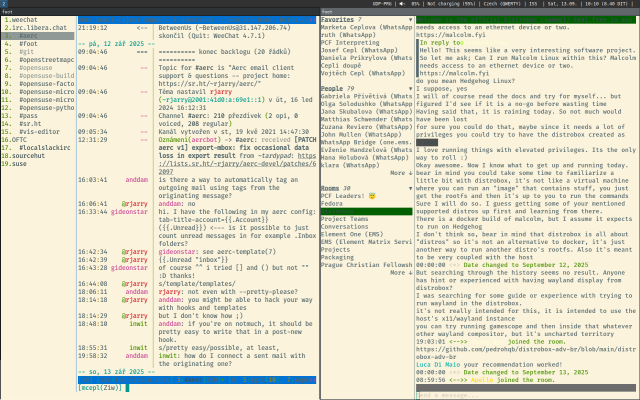Focus the right foot window title

click(327, 12)
